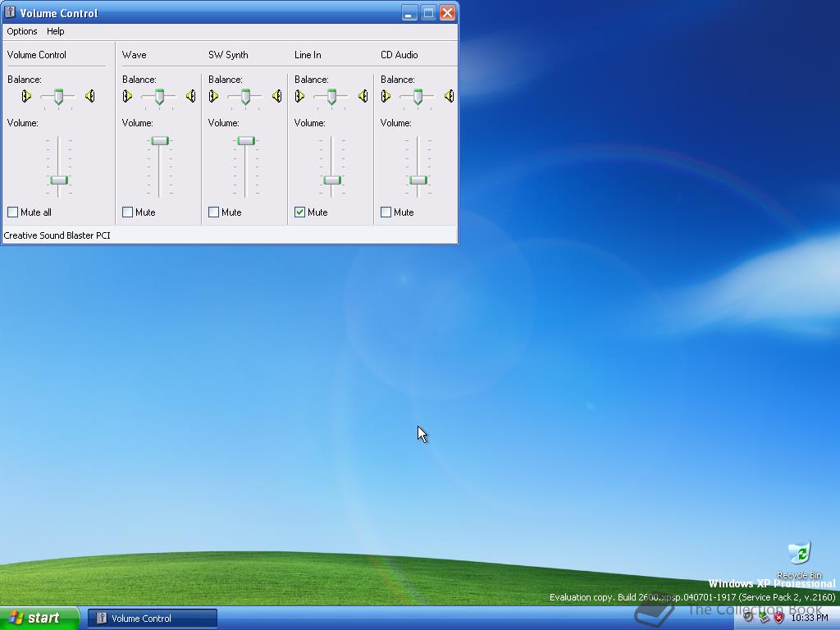The image size is (840, 630).
Task: Click the Wave channel label
Action: 134,55
